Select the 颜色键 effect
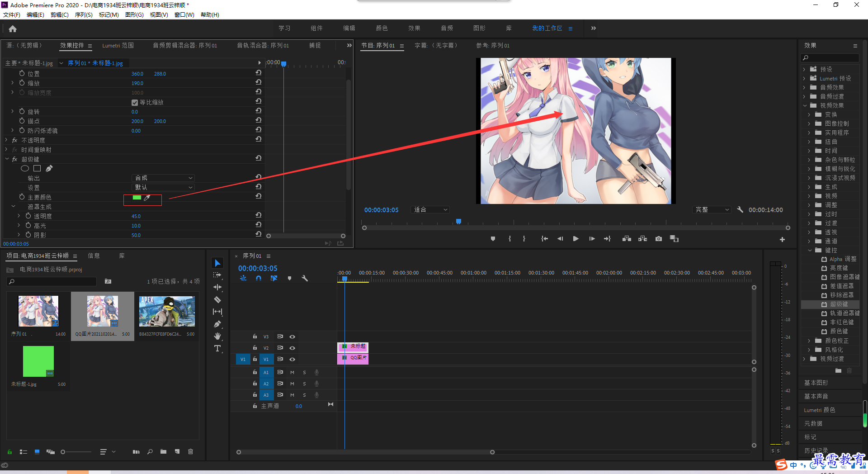The image size is (868, 474). (839, 332)
